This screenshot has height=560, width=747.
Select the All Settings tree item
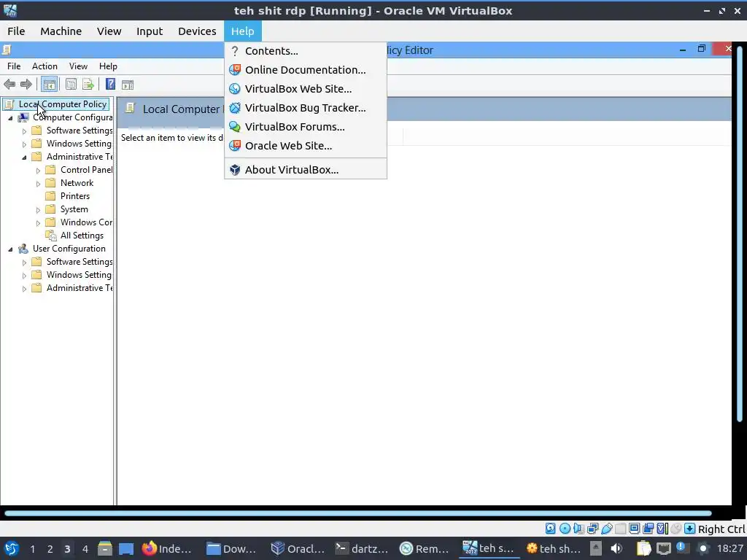pyautogui.click(x=82, y=236)
